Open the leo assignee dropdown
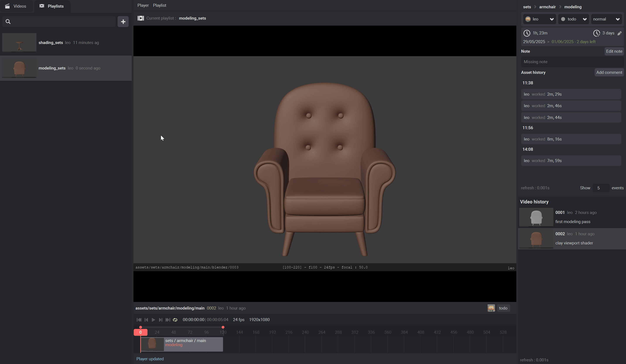The width and height of the screenshot is (626, 364). coord(539,19)
